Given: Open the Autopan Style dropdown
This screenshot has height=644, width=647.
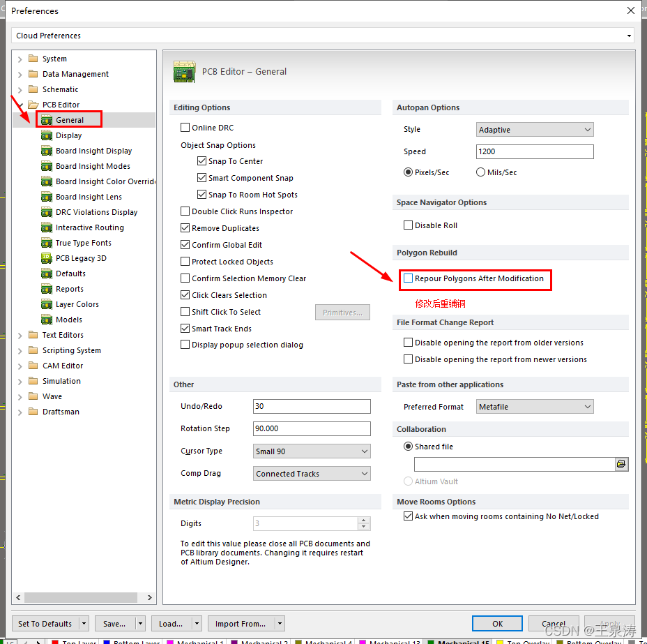Looking at the screenshot, I should [535, 130].
